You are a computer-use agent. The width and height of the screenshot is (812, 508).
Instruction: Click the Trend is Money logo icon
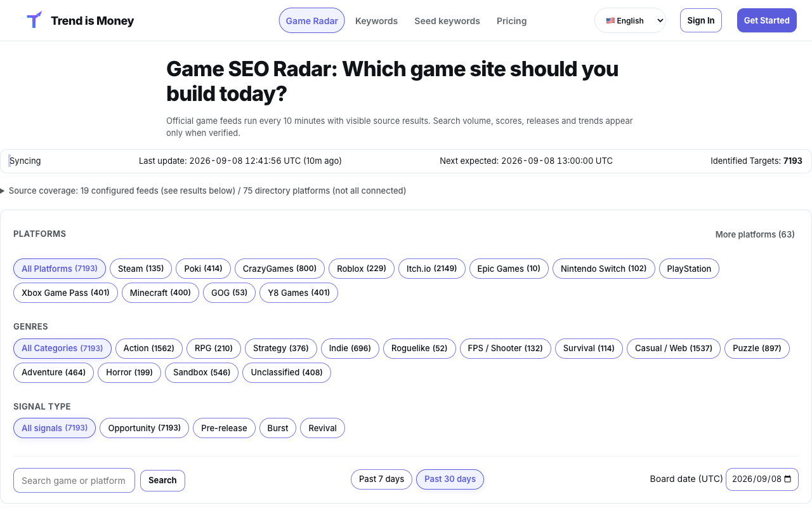pos(34,20)
